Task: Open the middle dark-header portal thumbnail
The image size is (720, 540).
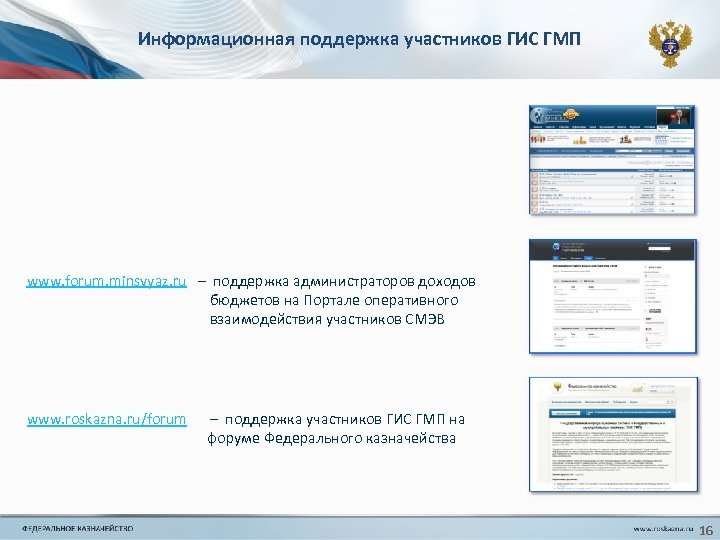Action: coord(613,296)
